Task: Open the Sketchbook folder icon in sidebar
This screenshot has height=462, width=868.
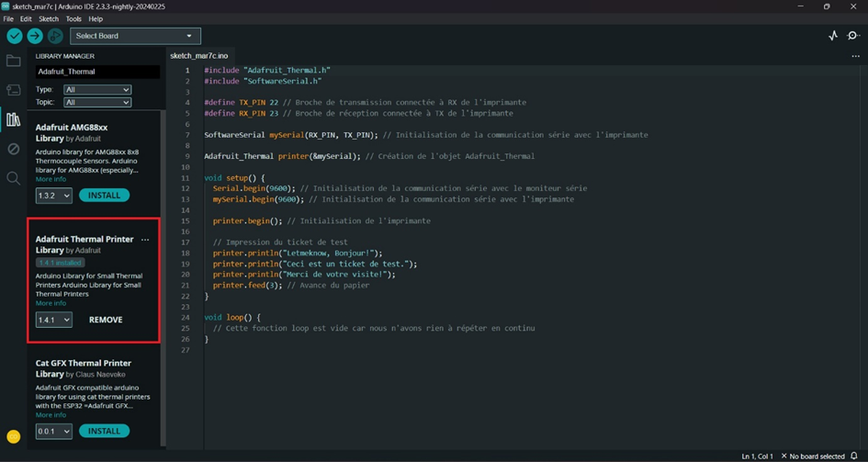Action: (x=13, y=62)
